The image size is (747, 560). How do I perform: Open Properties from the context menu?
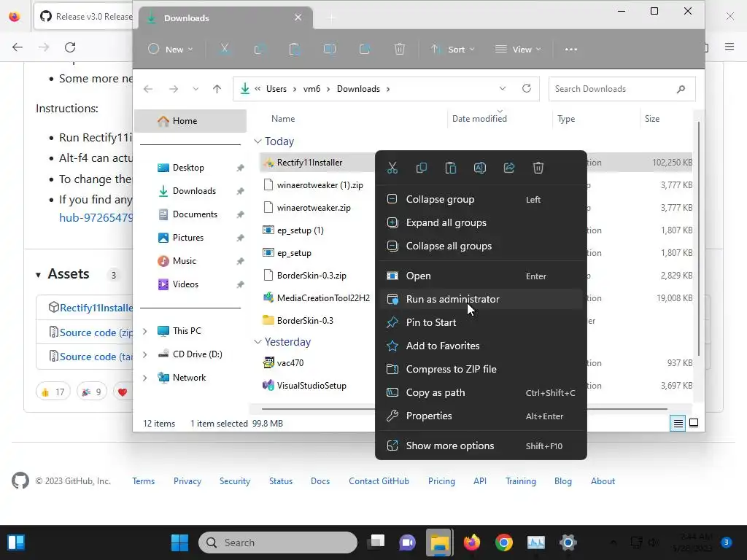click(481, 416)
